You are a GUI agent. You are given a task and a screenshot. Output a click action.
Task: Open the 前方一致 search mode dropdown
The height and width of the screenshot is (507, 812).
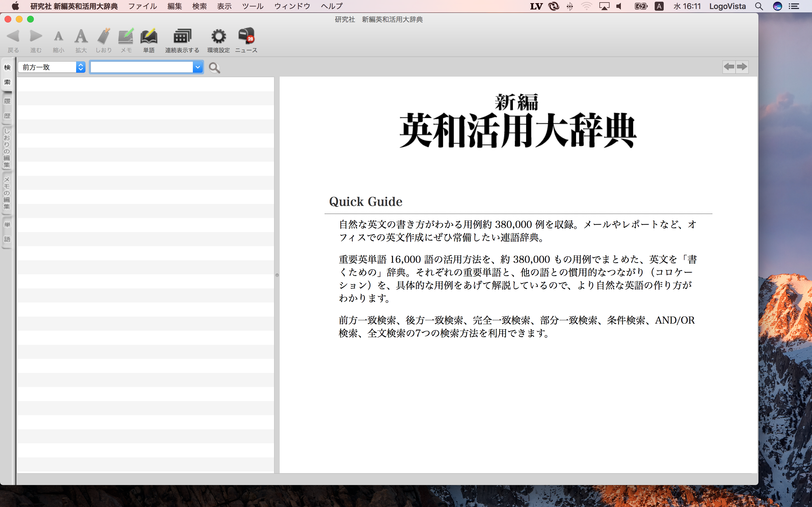click(52, 67)
